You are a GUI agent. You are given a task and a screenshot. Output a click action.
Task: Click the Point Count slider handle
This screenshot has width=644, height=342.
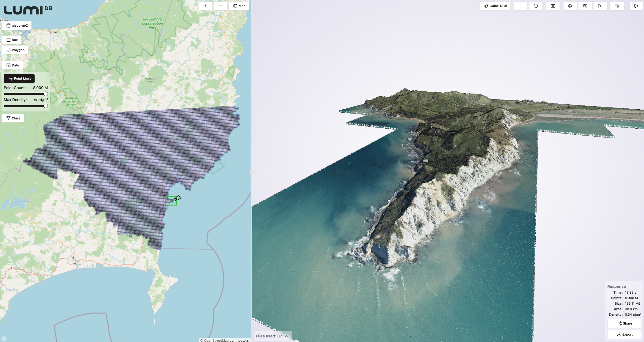46,94
